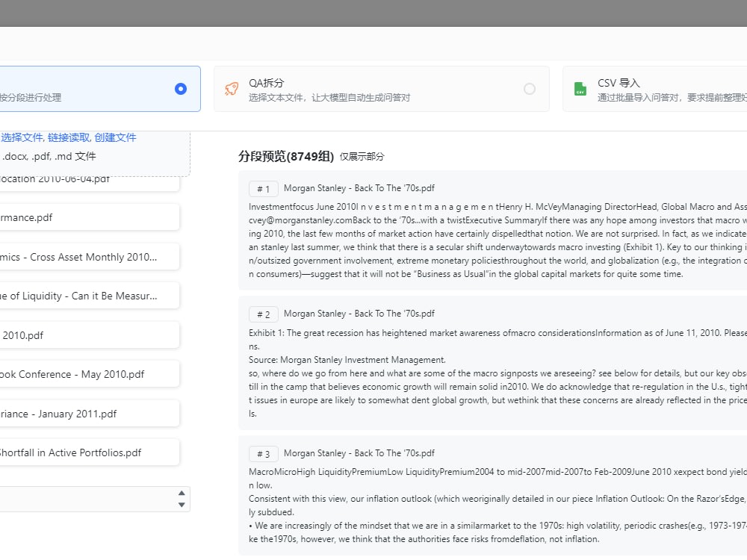Click the # 3 segment badge
This screenshot has height=560, width=747.
(264, 454)
